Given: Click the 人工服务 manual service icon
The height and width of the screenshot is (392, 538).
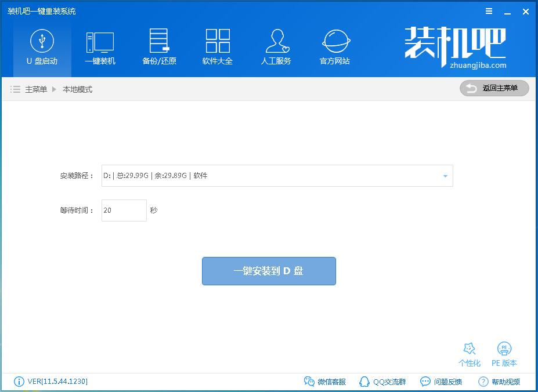Looking at the screenshot, I should [x=276, y=48].
